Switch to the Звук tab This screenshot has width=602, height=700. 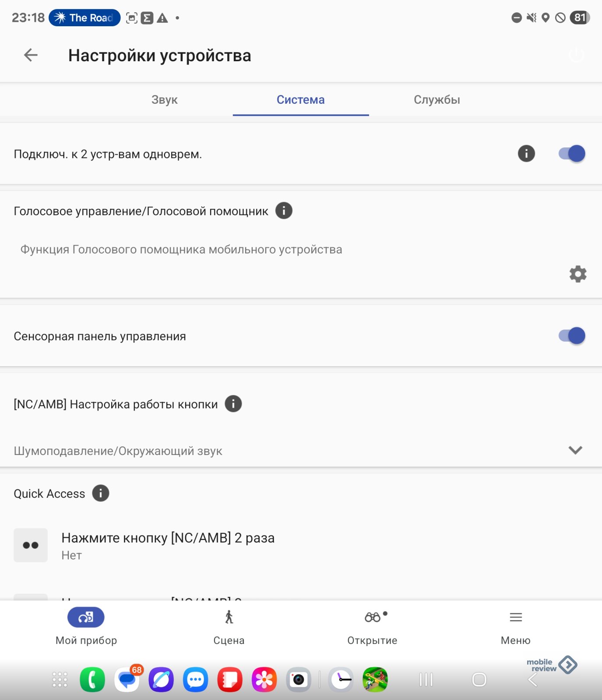pyautogui.click(x=165, y=100)
